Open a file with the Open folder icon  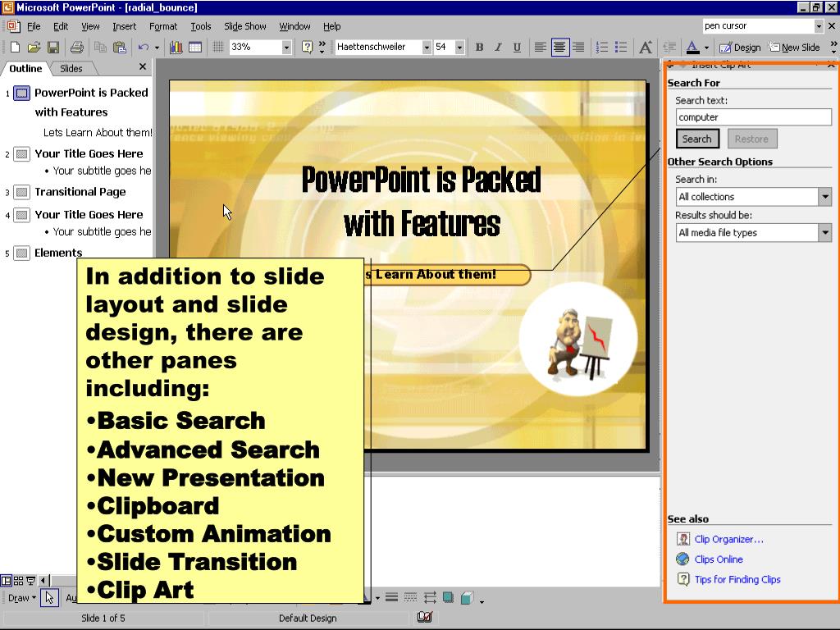[34, 47]
